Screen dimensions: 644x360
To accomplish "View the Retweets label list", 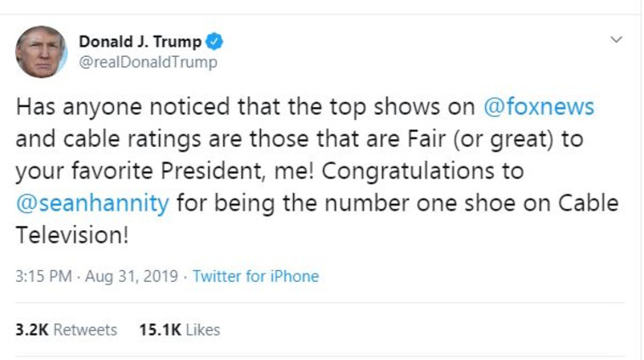I will tap(85, 330).
